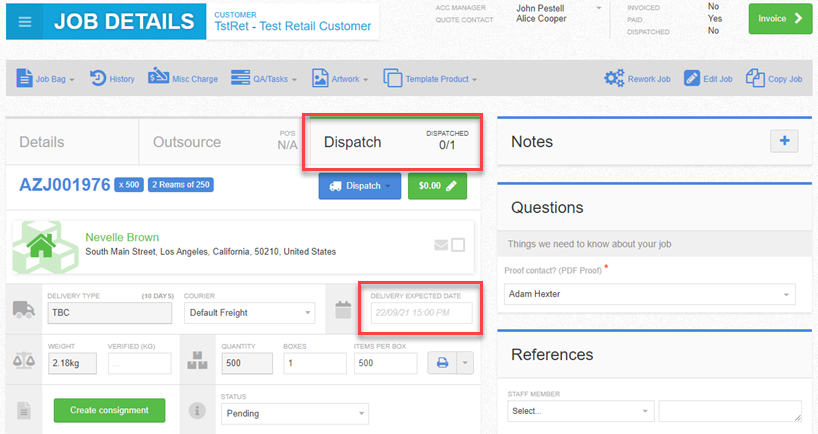Click the Copy Job icon
Viewport: 818px width, 434px height.
(755, 78)
